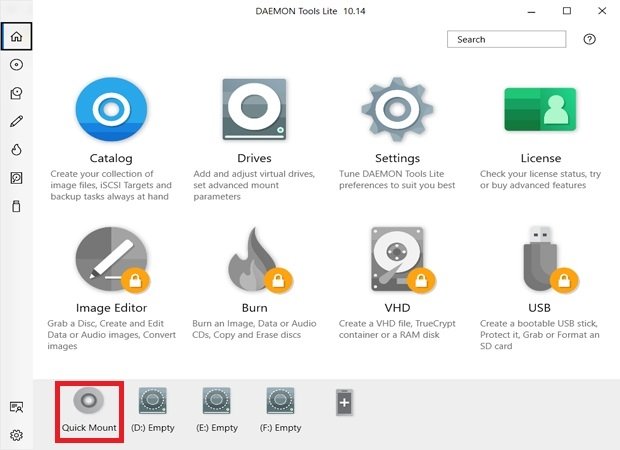620x450 pixels.
Task: Click the Catalog heading text
Action: point(111,158)
